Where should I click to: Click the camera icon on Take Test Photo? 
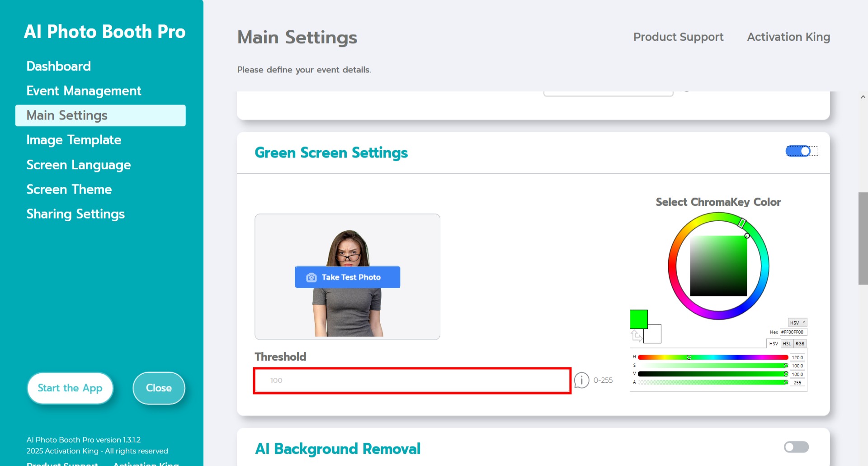(x=311, y=277)
